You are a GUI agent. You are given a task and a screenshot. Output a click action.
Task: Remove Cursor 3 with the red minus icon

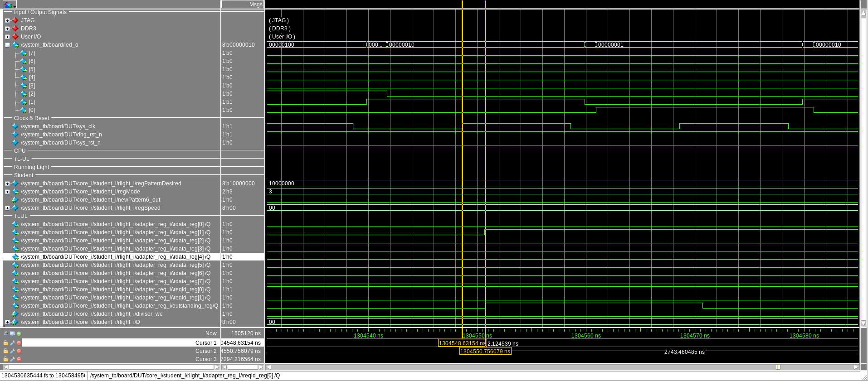pos(19,359)
